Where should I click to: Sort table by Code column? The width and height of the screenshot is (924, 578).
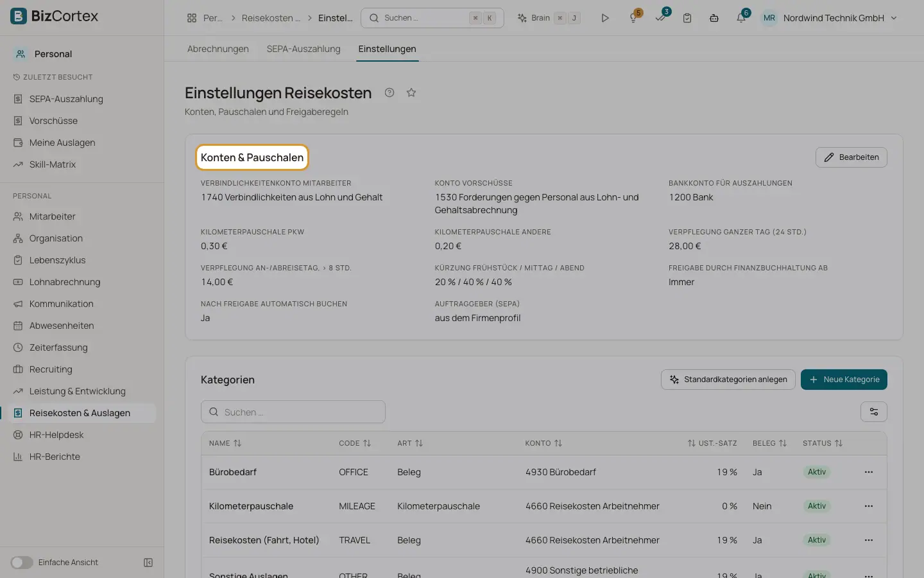[355, 443]
